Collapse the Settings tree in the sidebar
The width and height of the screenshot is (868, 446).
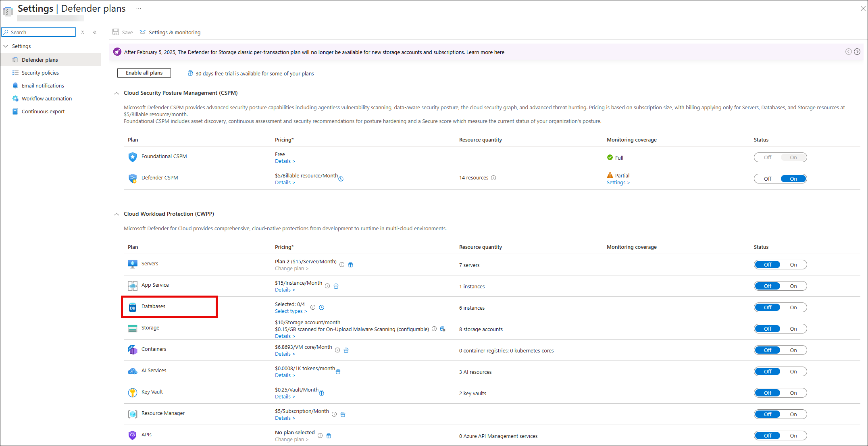click(x=6, y=46)
